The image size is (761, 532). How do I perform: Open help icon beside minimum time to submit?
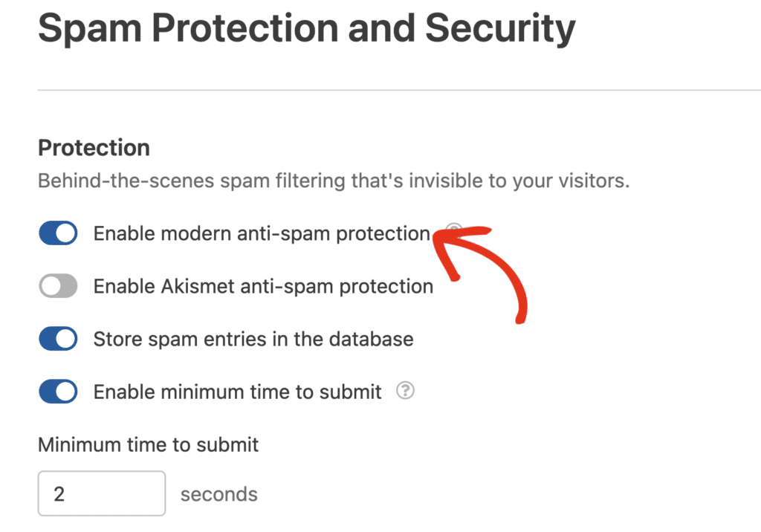pyautogui.click(x=405, y=391)
